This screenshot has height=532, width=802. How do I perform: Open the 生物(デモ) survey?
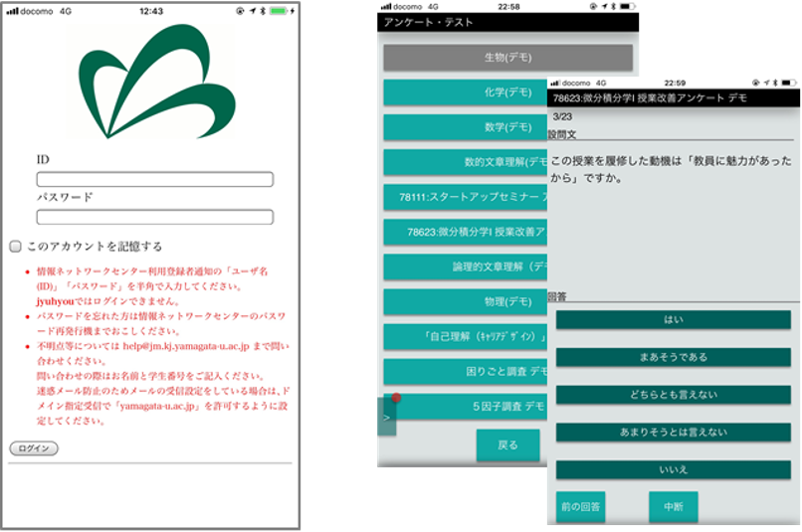(x=507, y=58)
